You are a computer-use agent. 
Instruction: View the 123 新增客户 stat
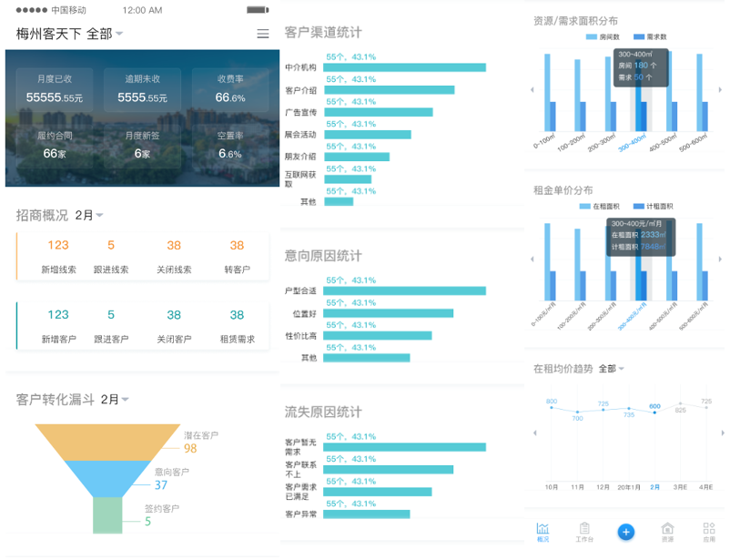[x=58, y=326]
